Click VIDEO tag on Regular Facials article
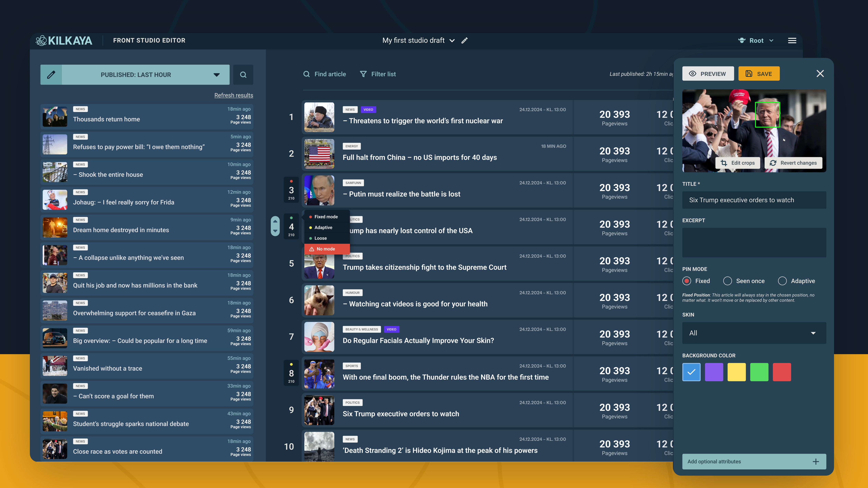 391,329
